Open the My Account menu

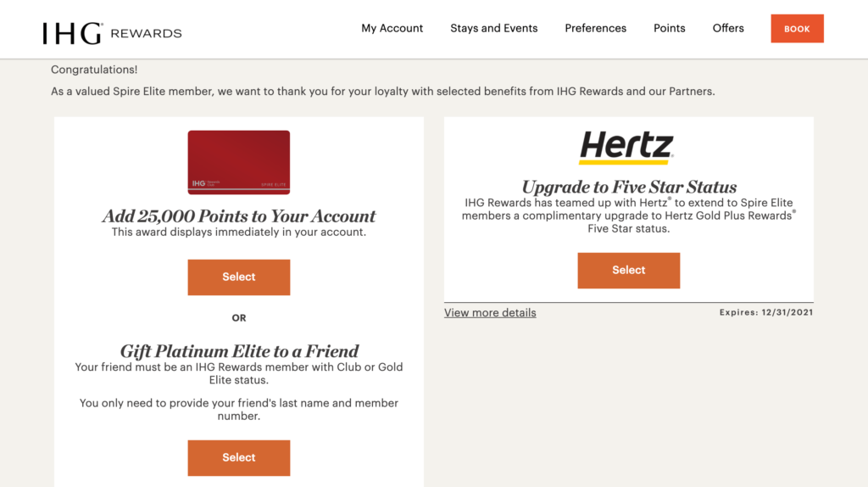[x=392, y=28]
